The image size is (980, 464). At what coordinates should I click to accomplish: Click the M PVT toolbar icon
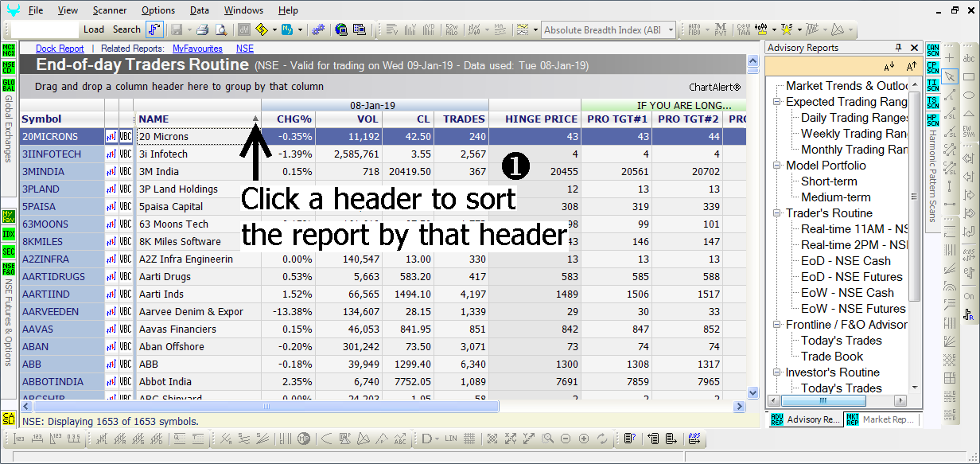click(x=721, y=29)
